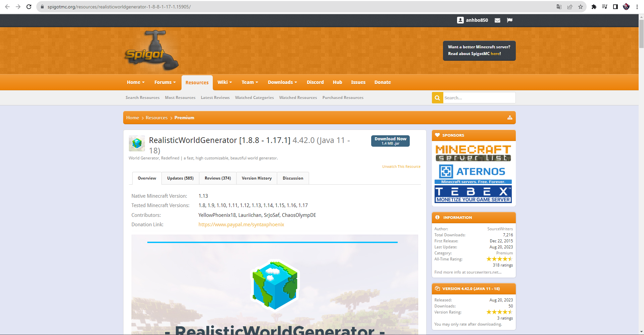View site security lock information
This screenshot has height=335, width=644.
click(42, 7)
